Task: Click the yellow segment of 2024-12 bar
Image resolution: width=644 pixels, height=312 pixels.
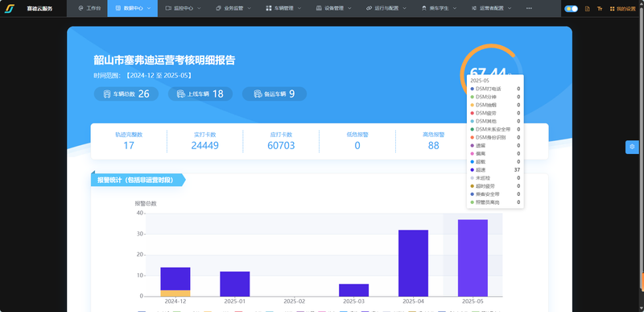Action: tap(175, 293)
